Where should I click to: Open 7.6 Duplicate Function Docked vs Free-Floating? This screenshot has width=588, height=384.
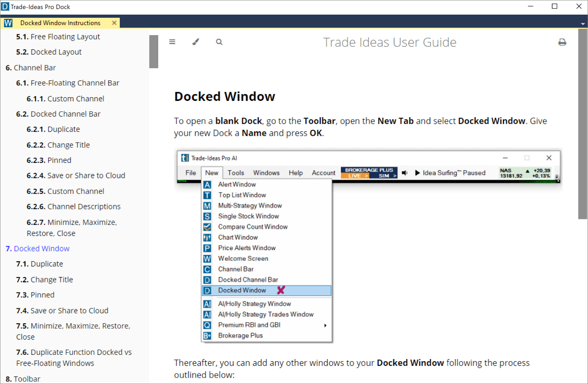(x=74, y=358)
